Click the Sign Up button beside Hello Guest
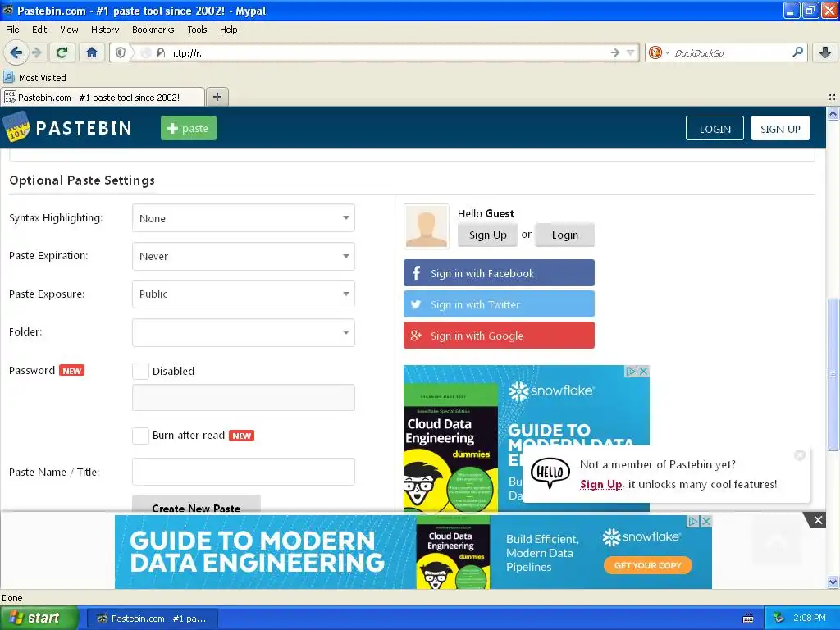 pyautogui.click(x=487, y=235)
